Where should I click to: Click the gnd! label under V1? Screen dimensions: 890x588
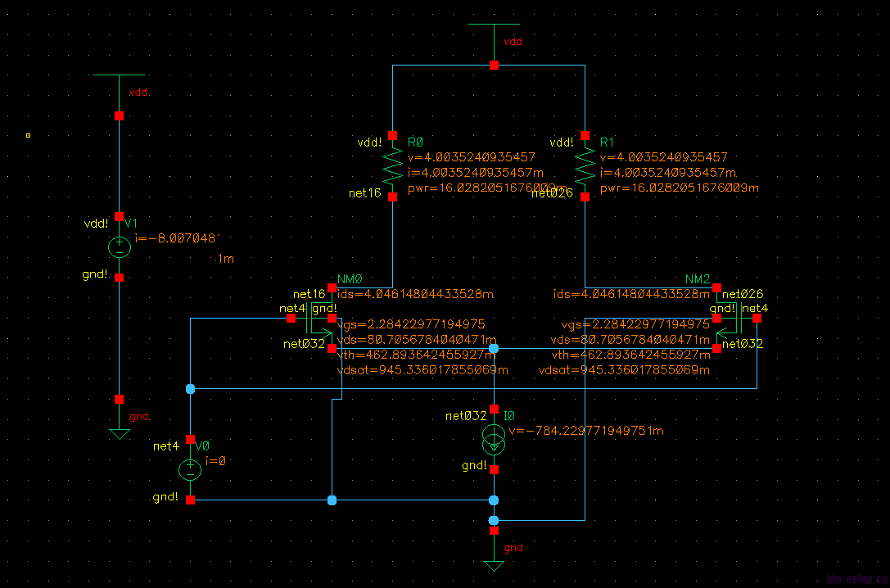pyautogui.click(x=95, y=274)
